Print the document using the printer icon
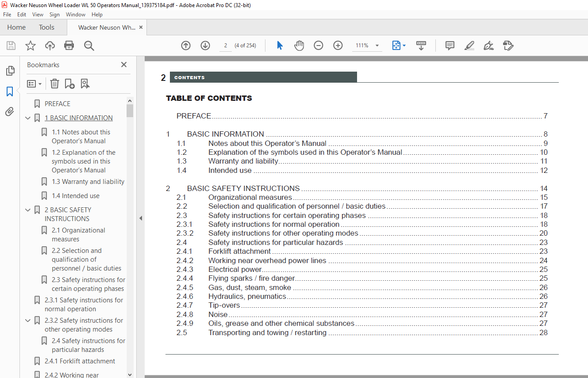 [69, 46]
